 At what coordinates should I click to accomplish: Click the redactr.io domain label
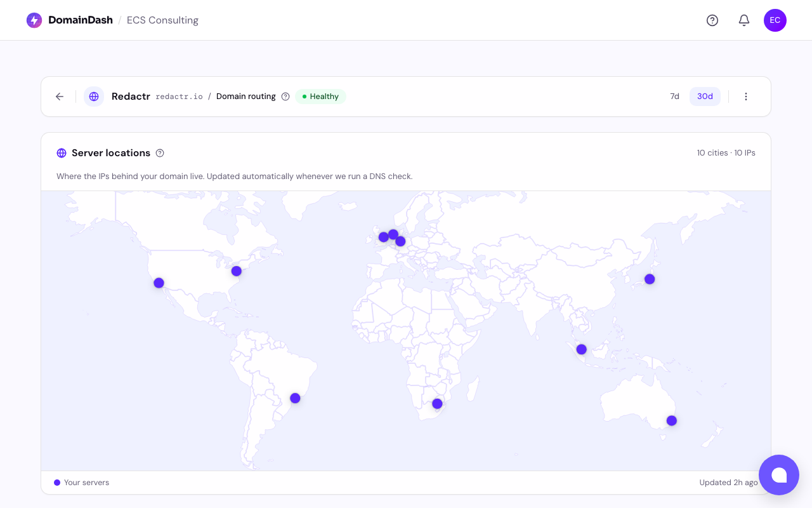tap(179, 97)
